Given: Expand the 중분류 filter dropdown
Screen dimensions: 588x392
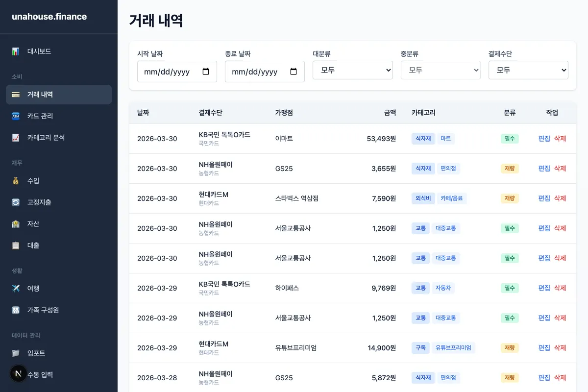Looking at the screenshot, I should 440,70.
